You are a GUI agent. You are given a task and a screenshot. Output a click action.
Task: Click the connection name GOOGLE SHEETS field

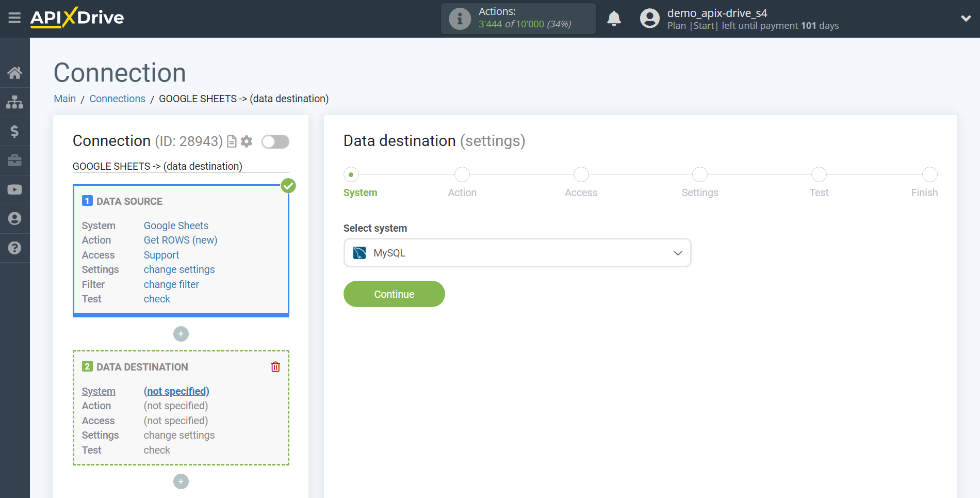(x=181, y=166)
